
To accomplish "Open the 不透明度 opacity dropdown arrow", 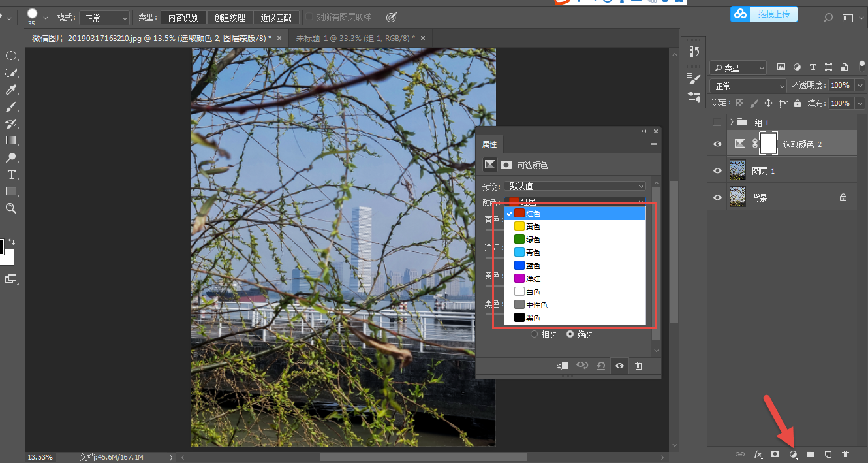I will (x=860, y=86).
